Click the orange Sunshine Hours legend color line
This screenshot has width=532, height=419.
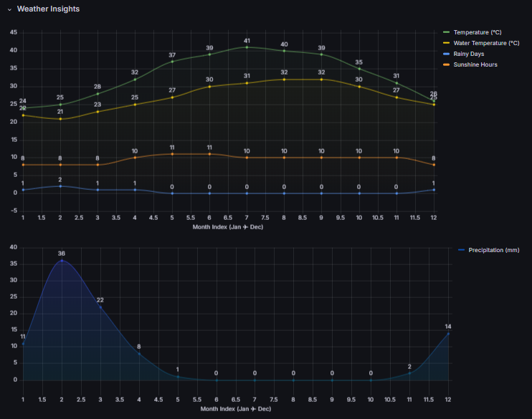[x=447, y=64]
